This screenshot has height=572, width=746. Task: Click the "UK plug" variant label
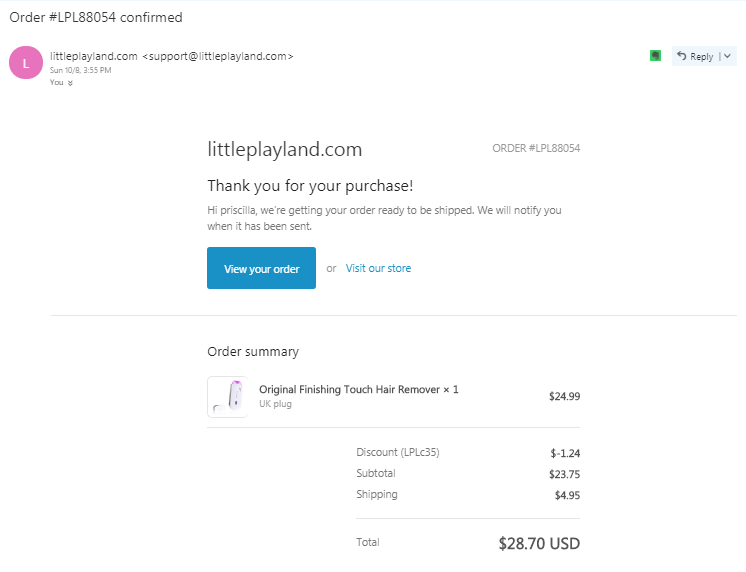pos(275,404)
